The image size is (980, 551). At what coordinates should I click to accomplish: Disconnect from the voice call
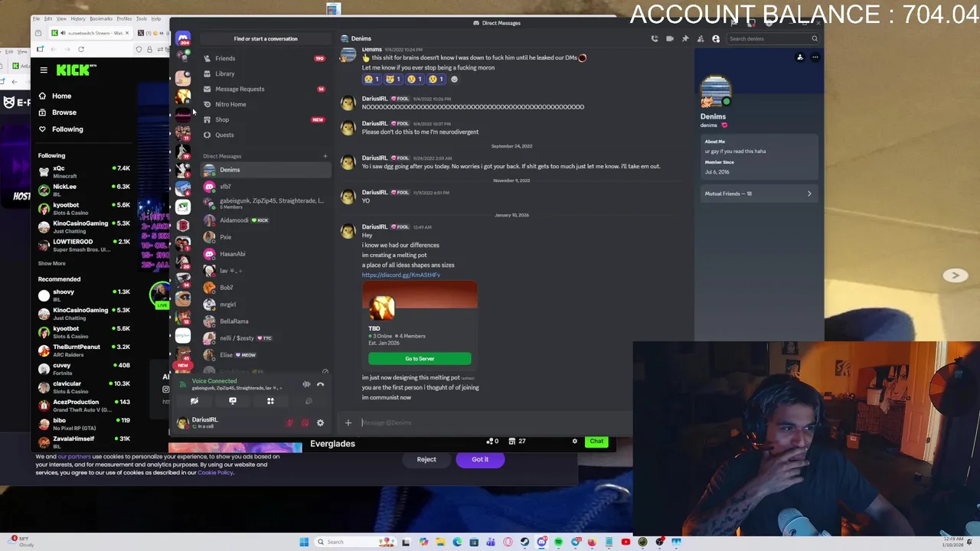(320, 384)
